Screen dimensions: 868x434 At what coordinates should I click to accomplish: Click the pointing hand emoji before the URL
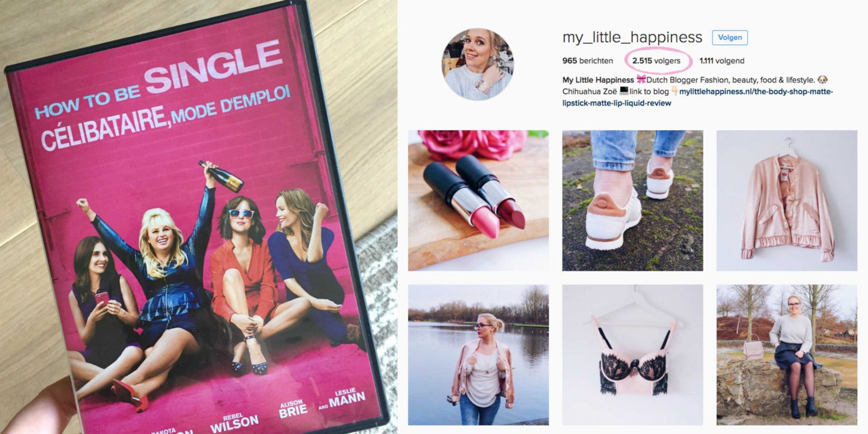pyautogui.click(x=675, y=92)
